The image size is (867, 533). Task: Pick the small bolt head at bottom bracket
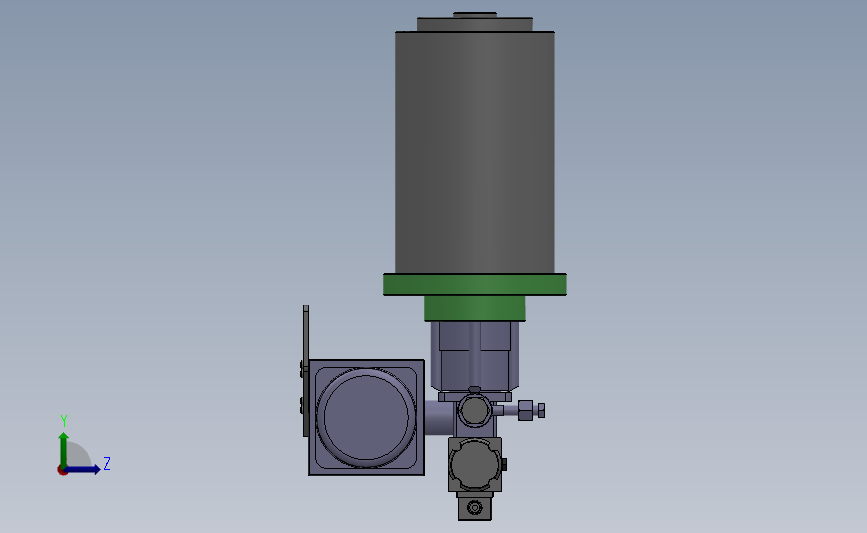coord(475,508)
